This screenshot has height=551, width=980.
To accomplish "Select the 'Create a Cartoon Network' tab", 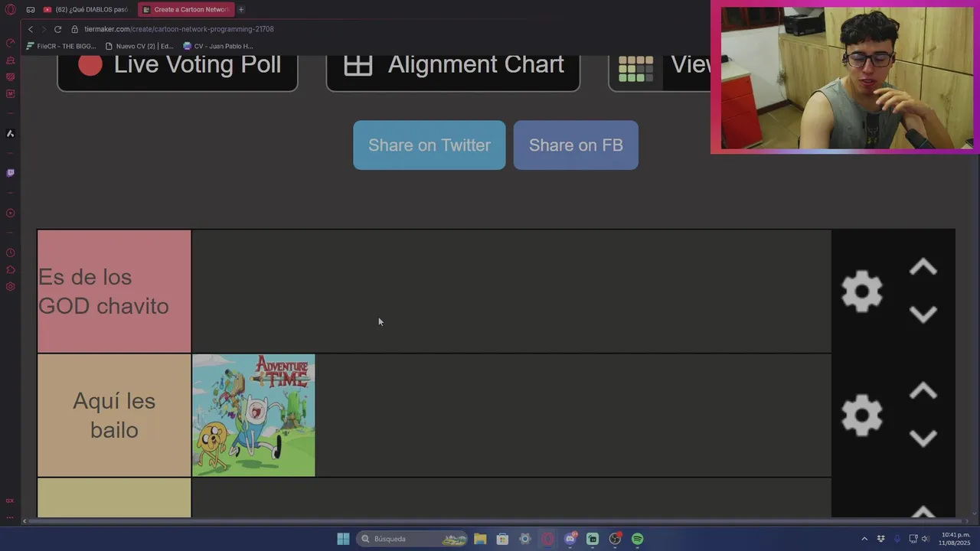I will point(185,9).
